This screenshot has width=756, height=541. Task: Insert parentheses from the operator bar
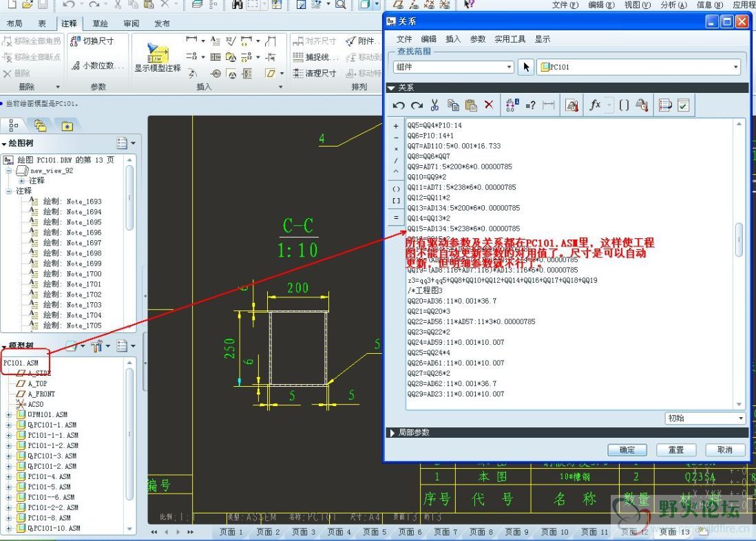pos(396,189)
